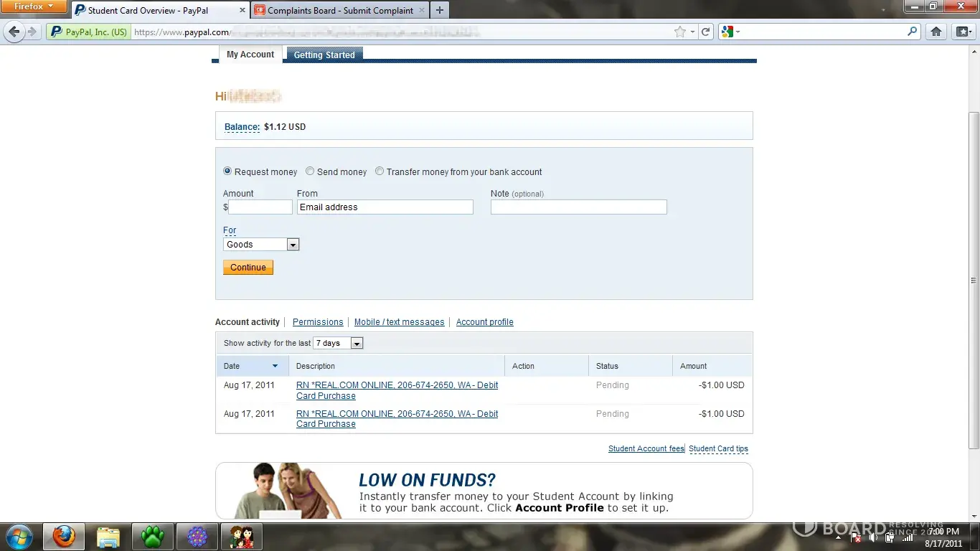Click the For link above Goods
Image resolution: width=980 pixels, height=551 pixels.
coord(230,230)
